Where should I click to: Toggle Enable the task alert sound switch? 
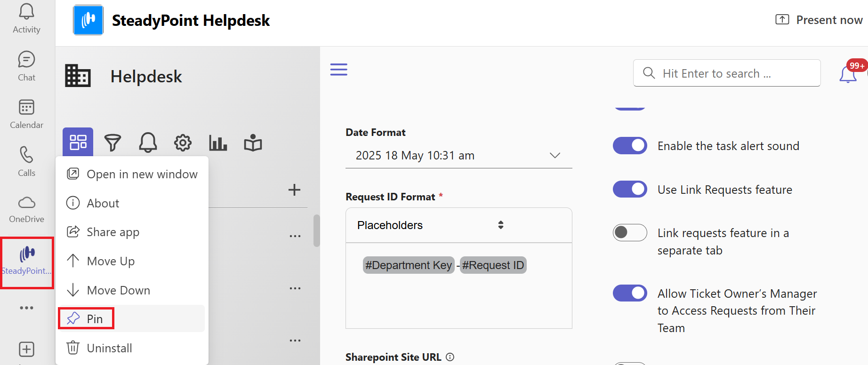coord(630,146)
